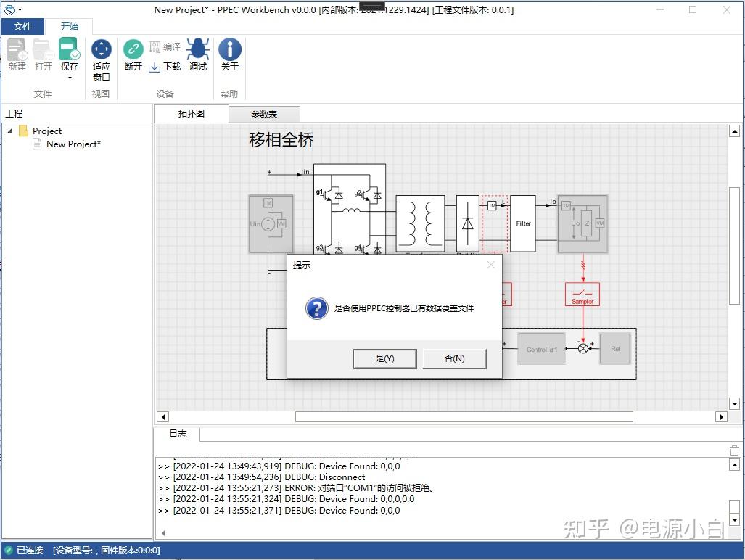The image size is (745, 560).
Task: Click 是(Y) in the prompt dialog
Action: [x=385, y=358]
